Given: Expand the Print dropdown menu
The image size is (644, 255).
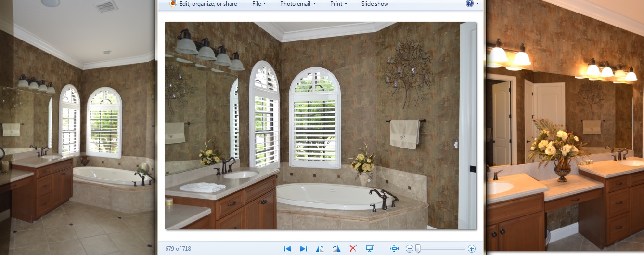Looking at the screenshot, I should point(339,4).
